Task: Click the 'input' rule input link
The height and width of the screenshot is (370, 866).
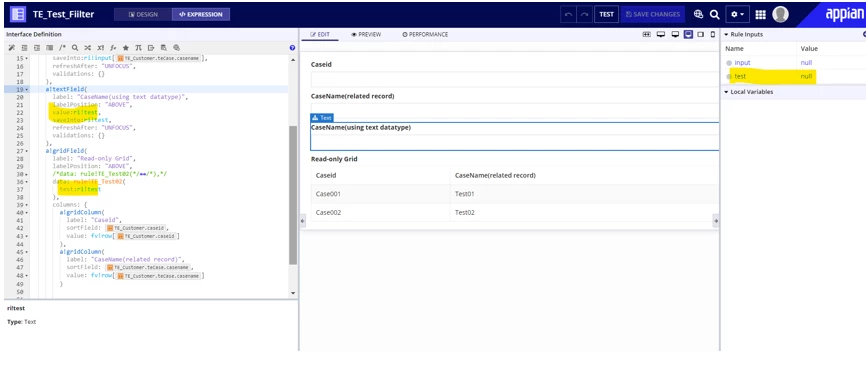Action: [742, 63]
